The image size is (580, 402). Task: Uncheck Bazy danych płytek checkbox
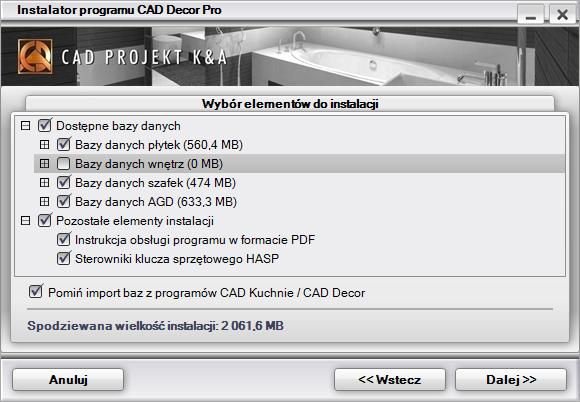point(64,144)
